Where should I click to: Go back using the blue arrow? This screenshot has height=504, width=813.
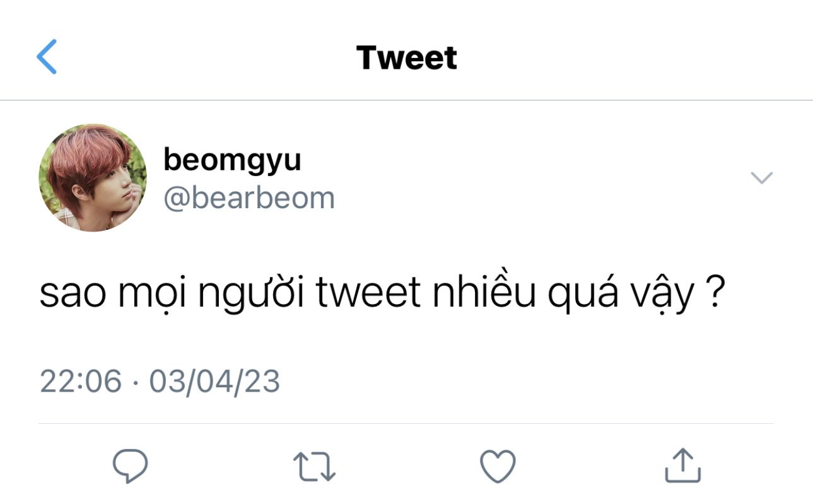click(47, 57)
